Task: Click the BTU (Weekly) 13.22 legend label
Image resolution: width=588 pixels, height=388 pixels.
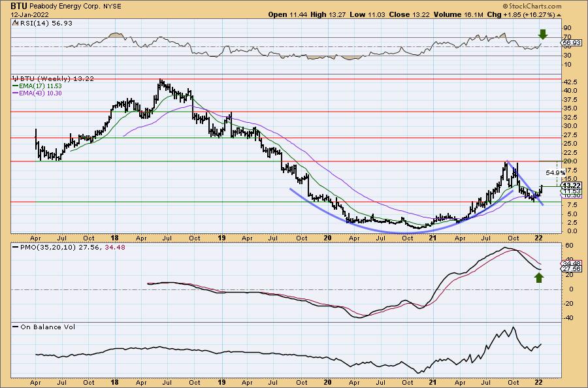Action: point(57,79)
